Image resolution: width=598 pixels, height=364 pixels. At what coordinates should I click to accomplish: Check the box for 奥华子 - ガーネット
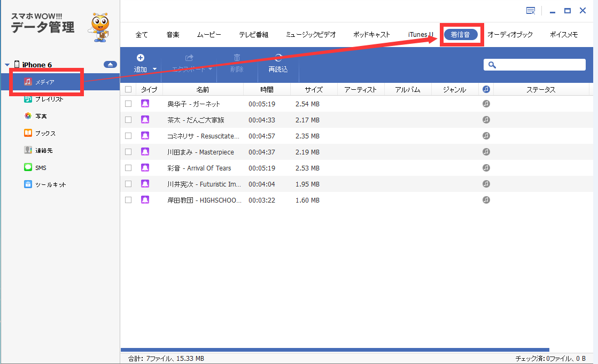point(128,104)
